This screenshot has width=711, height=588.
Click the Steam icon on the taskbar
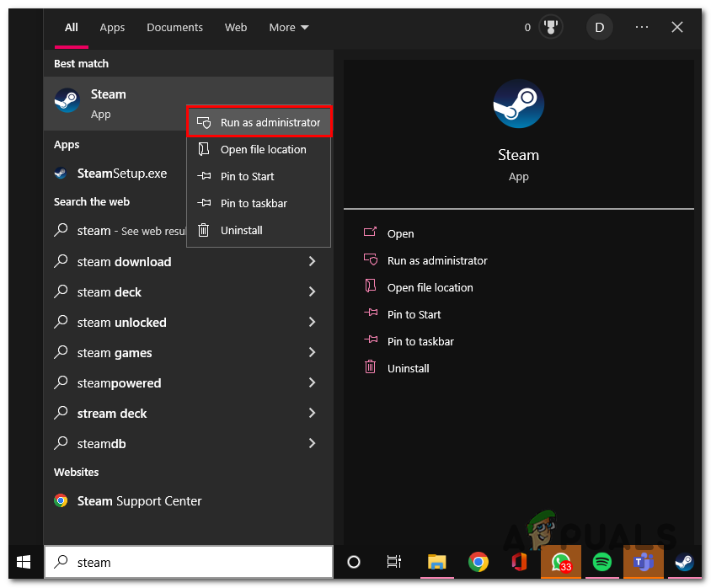click(684, 562)
